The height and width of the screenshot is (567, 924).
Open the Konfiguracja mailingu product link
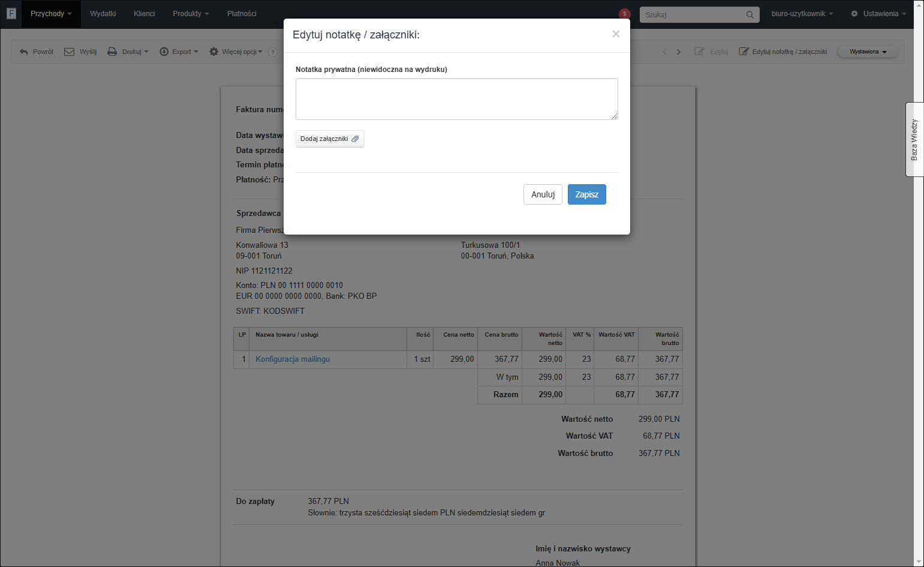tap(293, 359)
